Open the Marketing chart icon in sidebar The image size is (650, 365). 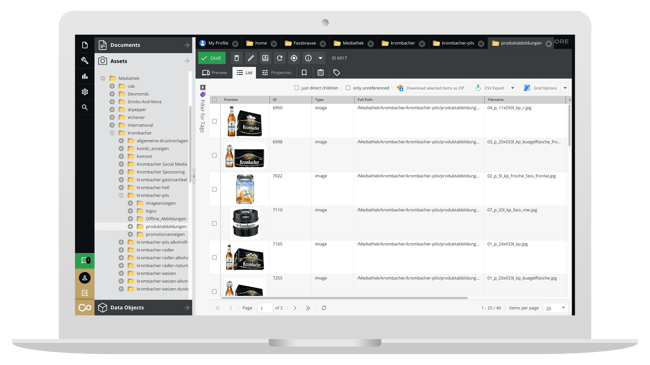coord(85,76)
